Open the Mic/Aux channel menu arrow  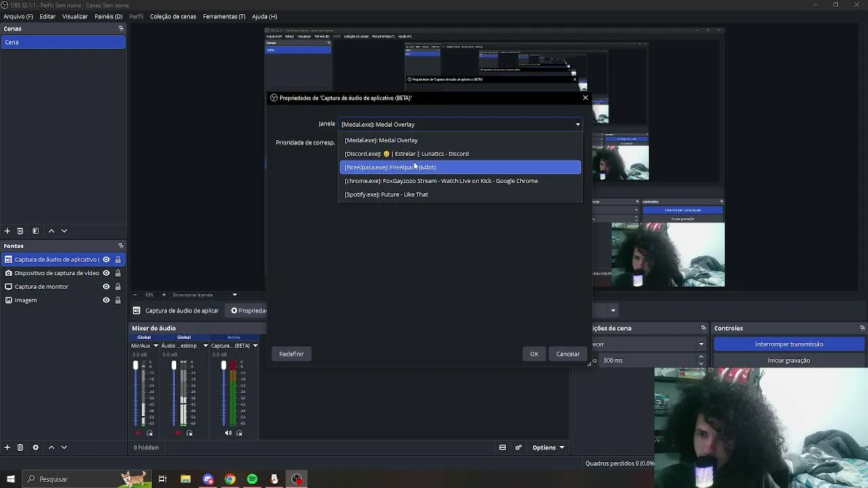pos(156,346)
